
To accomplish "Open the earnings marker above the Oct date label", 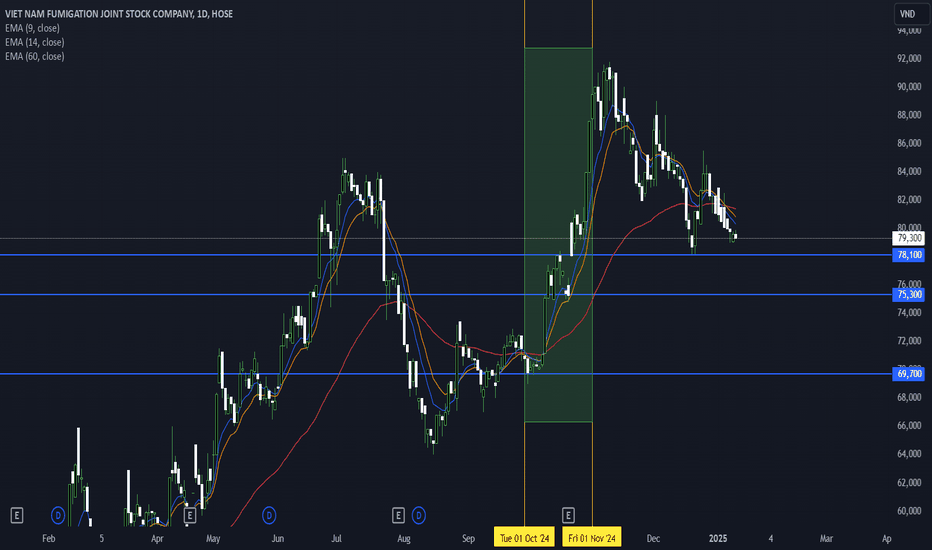I will pyautogui.click(x=568, y=516).
